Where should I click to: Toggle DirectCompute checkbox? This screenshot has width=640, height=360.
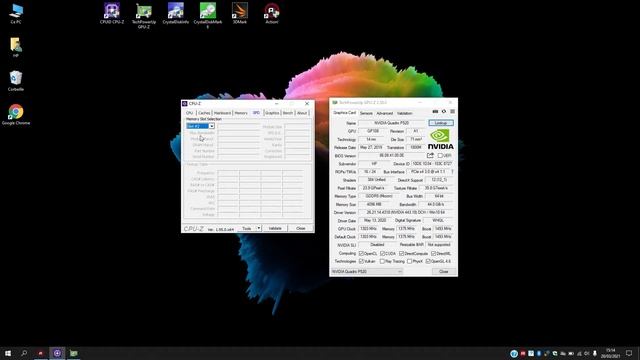point(402,253)
